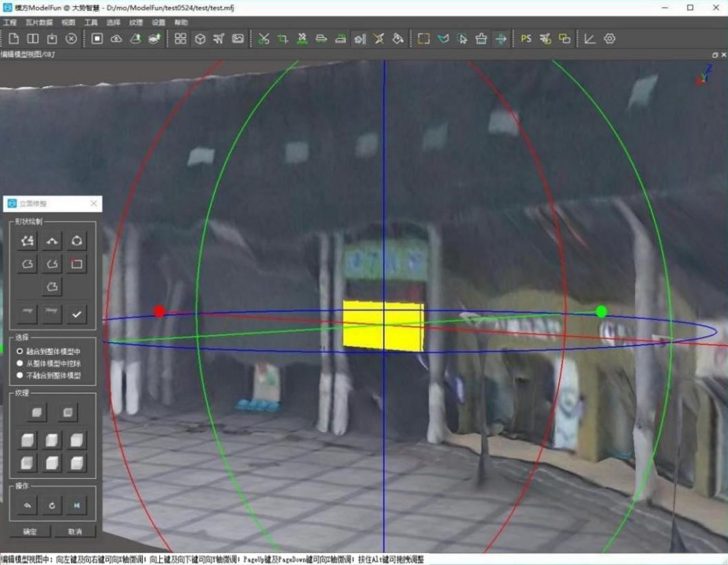Open the gear settings icon in toolbar

609,39
